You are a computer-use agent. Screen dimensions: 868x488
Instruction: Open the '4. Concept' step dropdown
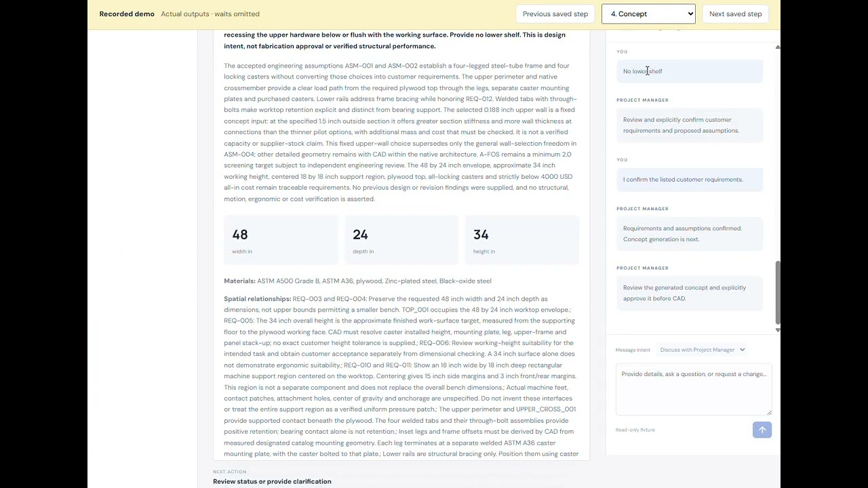pos(648,14)
